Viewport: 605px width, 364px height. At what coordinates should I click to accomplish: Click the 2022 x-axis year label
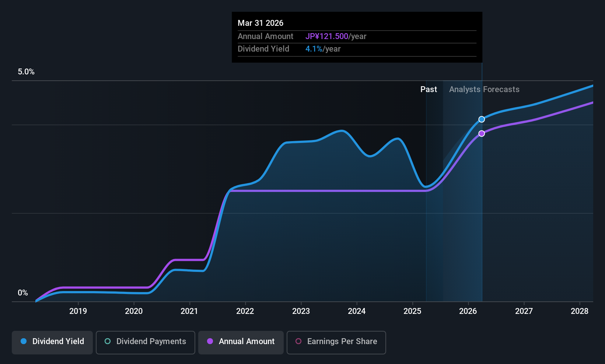pyautogui.click(x=245, y=311)
